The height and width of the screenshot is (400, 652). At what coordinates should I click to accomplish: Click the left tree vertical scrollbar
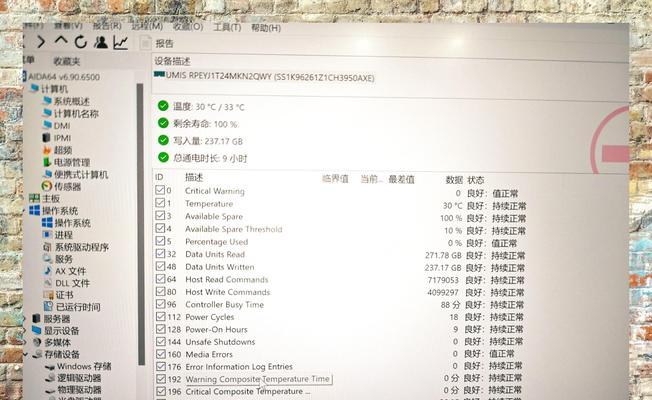(x=140, y=225)
